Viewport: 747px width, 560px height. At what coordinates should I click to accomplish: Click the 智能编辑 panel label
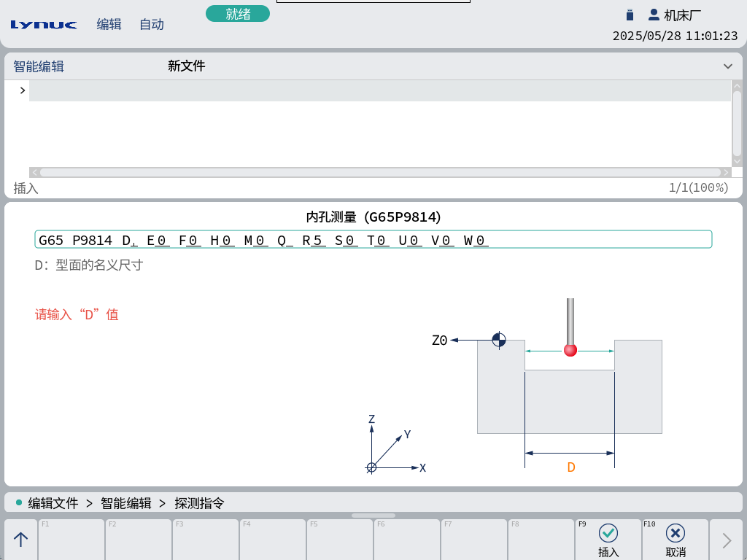(x=39, y=66)
